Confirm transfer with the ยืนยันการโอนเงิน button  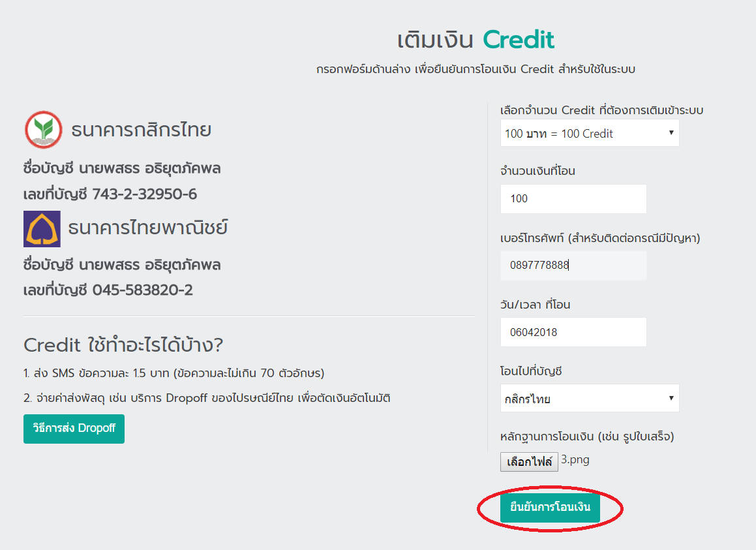[550, 508]
